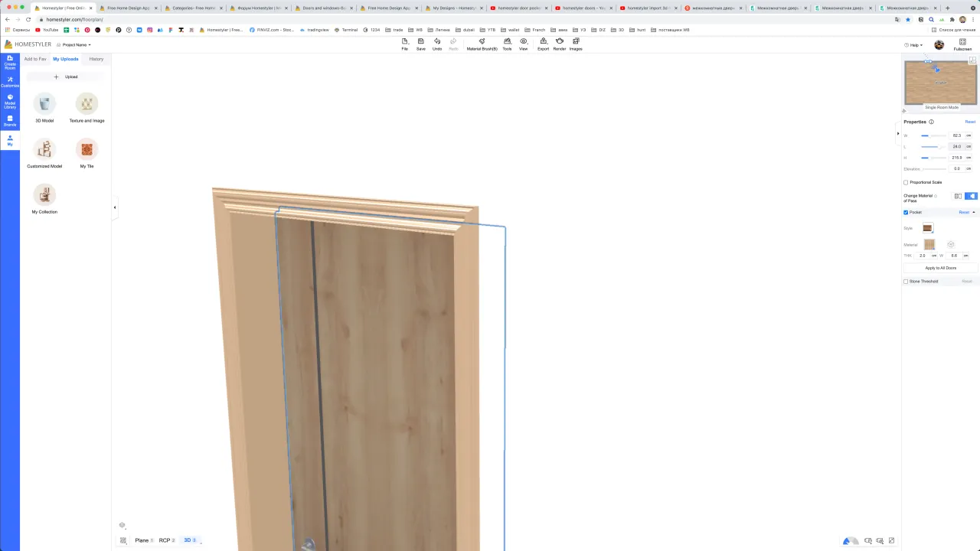Switch to Plane view tab
Image resolution: width=980 pixels, height=551 pixels.
(142, 540)
